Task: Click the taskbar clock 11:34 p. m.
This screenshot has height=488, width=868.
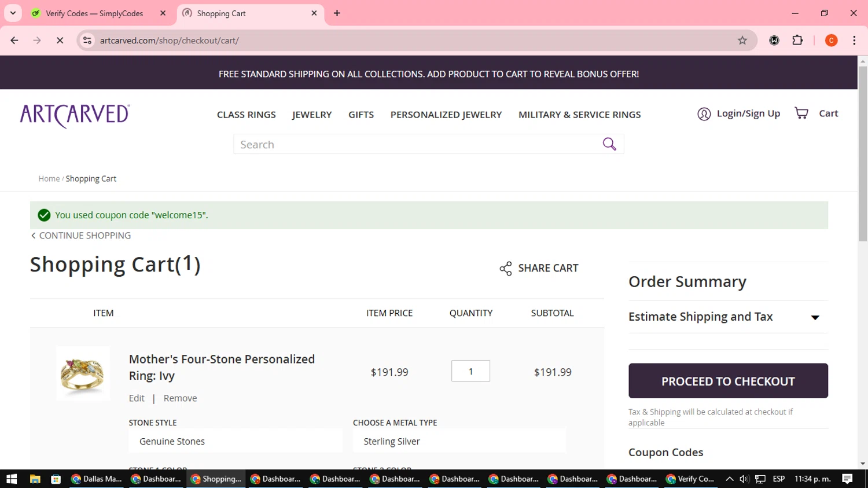Action: (812, 479)
